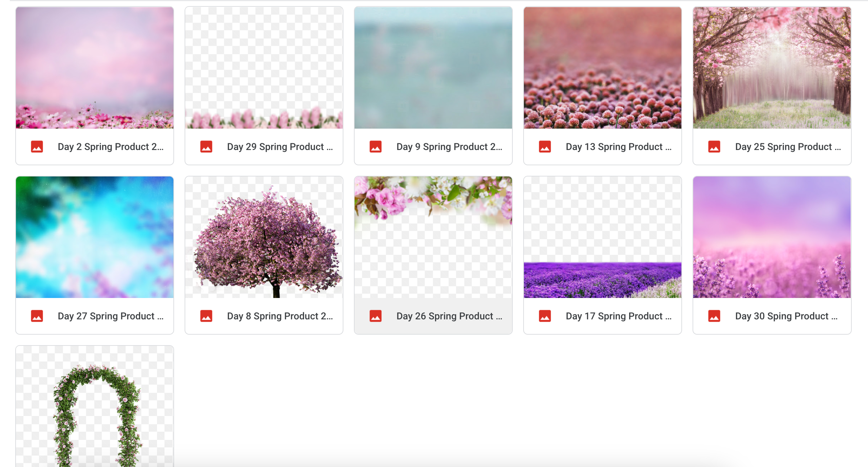Select the Day 13 Spring Product file name
Screen dimensions: 868x467
pos(618,146)
